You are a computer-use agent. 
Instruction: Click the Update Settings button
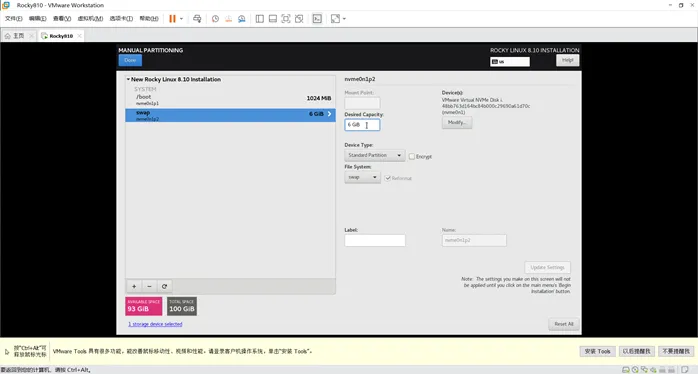click(x=548, y=268)
